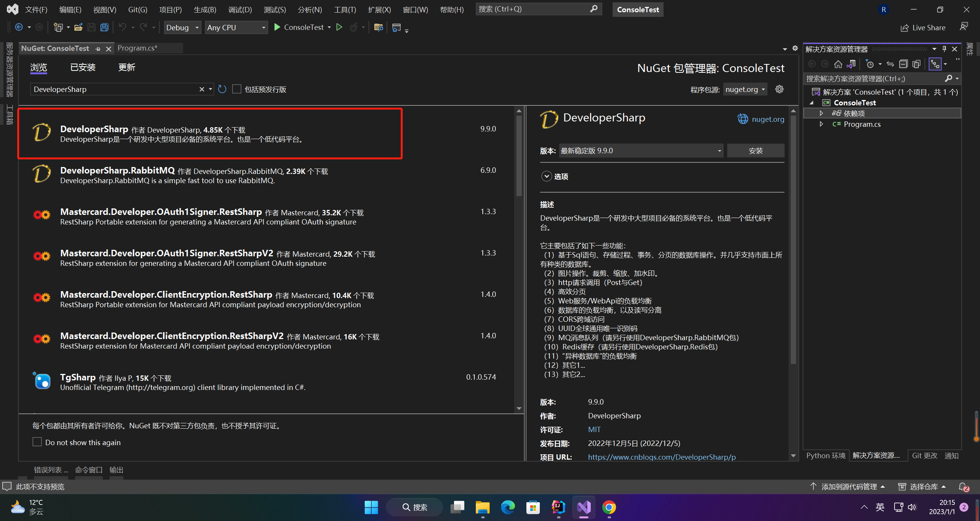Click the package details vertical scrollbar
This screenshot has height=521, width=980.
pos(793,239)
